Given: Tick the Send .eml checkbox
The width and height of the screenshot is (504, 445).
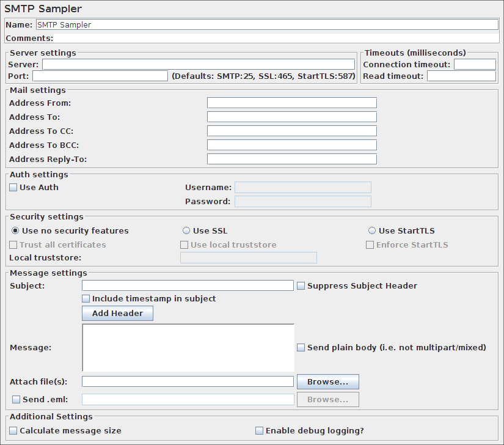Looking at the screenshot, I should (16, 400).
